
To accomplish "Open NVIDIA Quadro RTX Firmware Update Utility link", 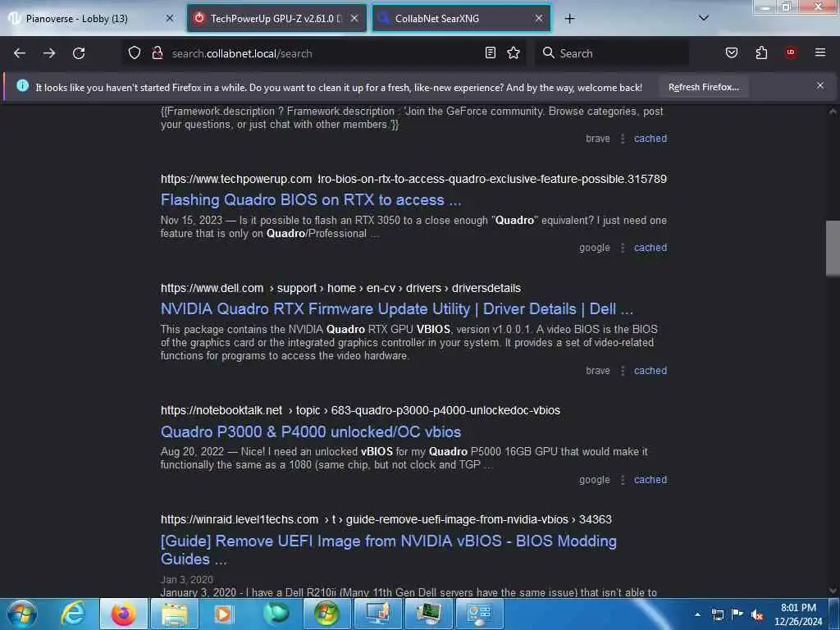I will click(397, 309).
